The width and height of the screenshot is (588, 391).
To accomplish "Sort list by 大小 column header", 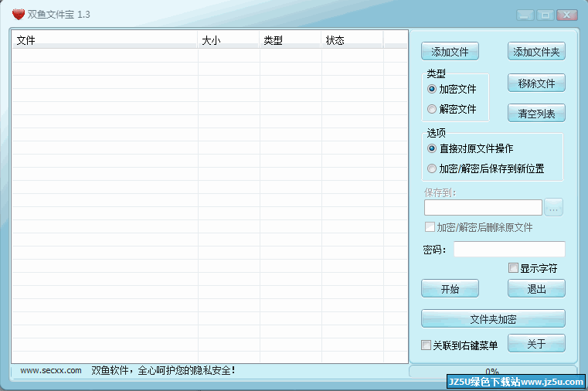I will point(229,39).
